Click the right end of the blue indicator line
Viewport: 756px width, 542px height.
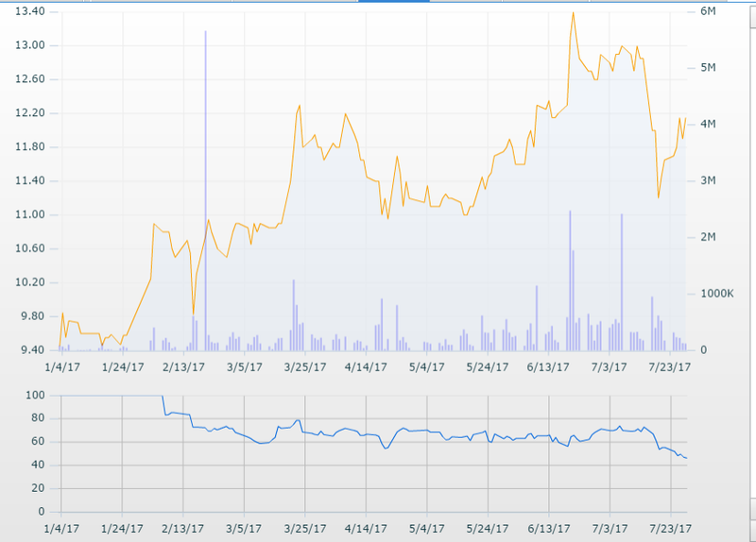687,459
